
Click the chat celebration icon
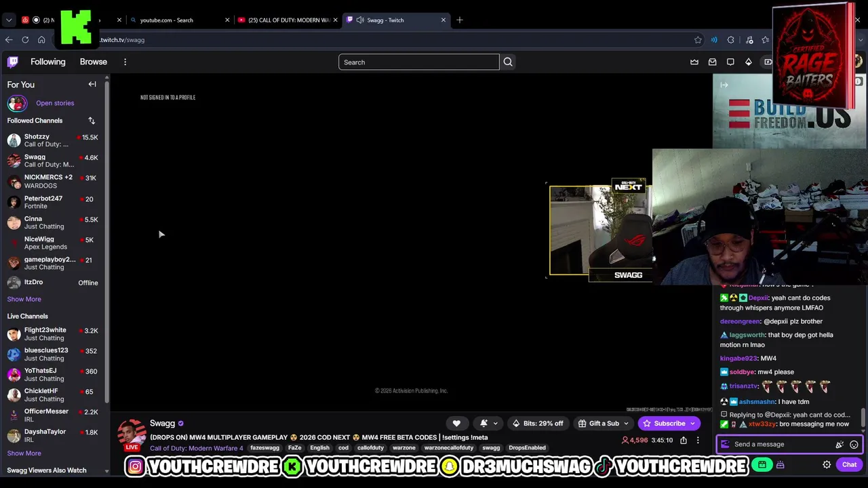point(840,445)
